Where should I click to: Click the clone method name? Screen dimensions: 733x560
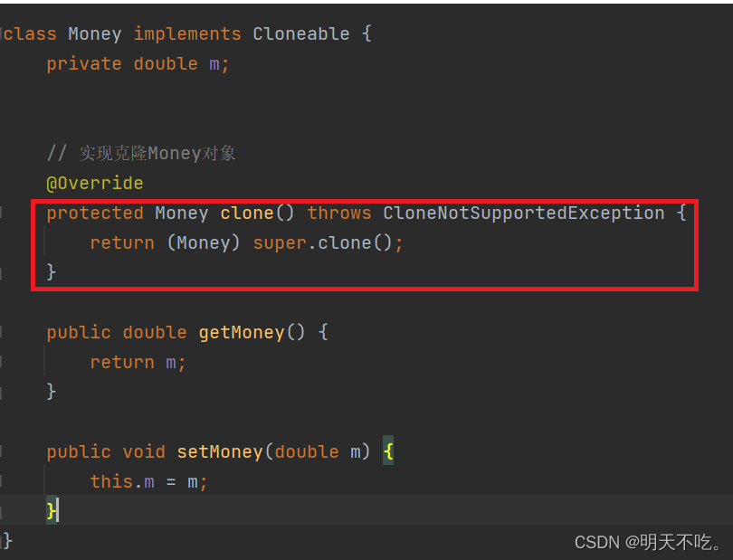click(246, 213)
